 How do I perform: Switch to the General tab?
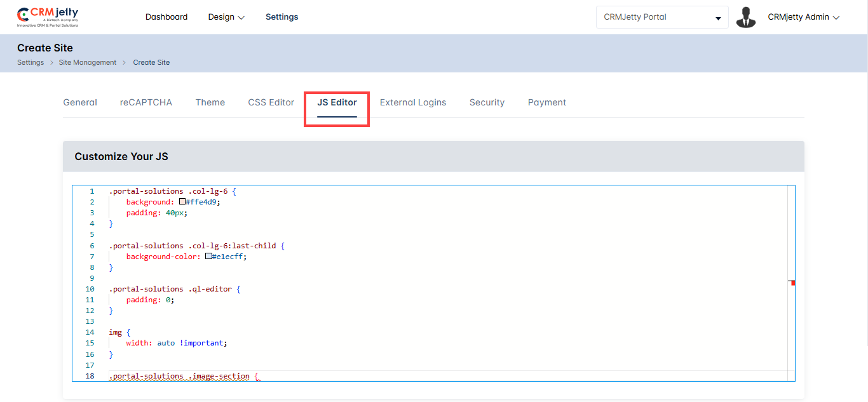pyautogui.click(x=80, y=102)
